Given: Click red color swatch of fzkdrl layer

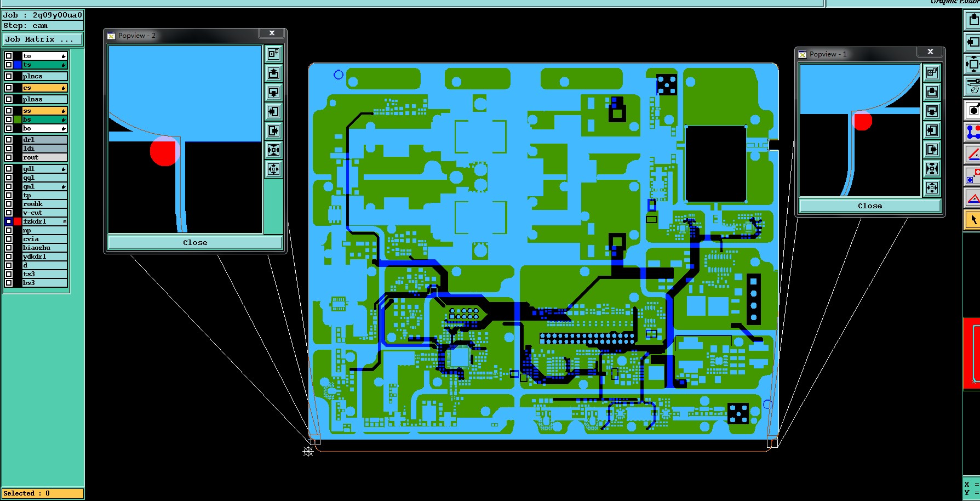Looking at the screenshot, I should click(18, 221).
